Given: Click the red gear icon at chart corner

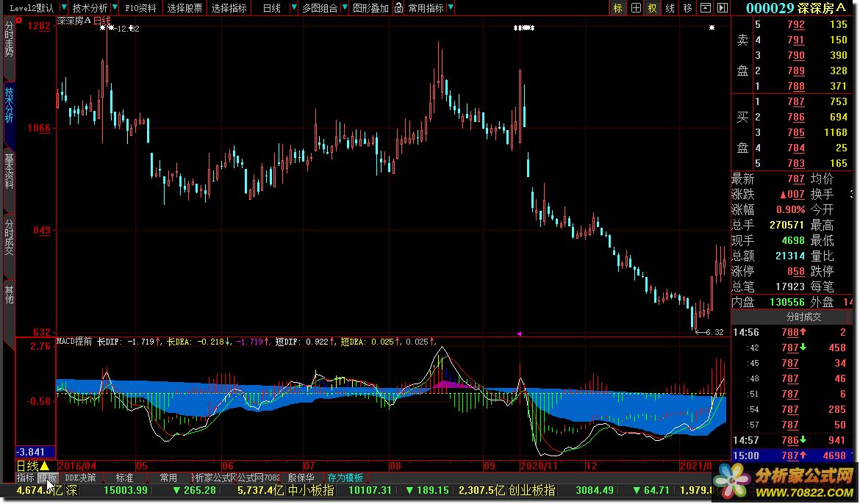Looking at the screenshot, I should click(18, 21).
